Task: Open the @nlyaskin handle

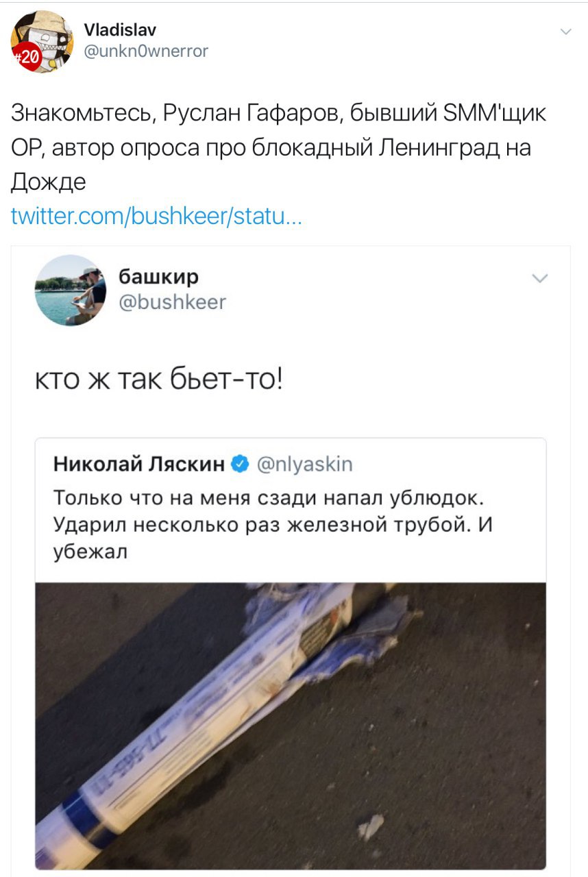Action: pos(304,465)
